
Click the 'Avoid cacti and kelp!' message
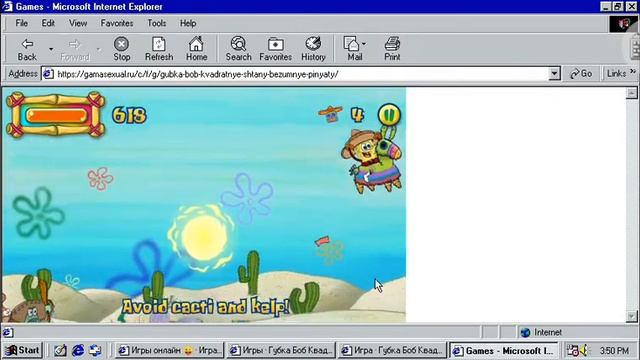coord(205,307)
